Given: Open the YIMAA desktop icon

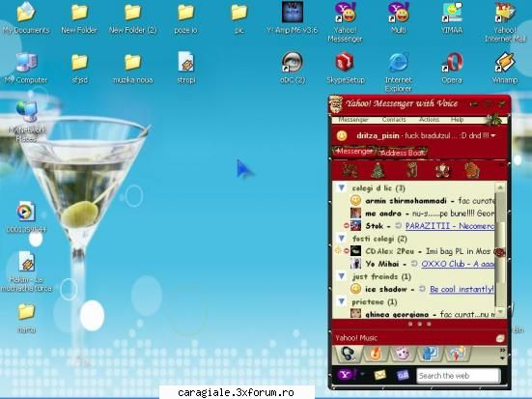Looking at the screenshot, I should coord(452,18).
